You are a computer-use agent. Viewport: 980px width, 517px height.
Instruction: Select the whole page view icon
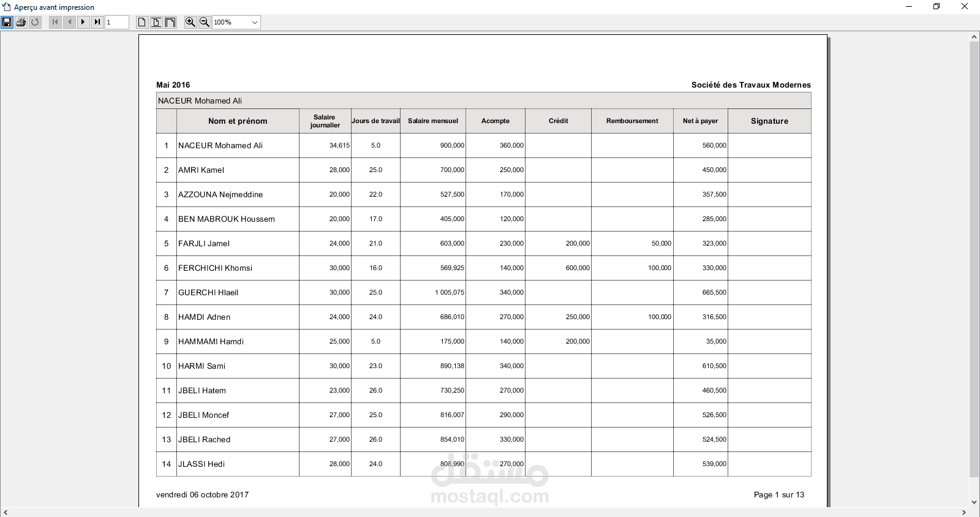141,22
